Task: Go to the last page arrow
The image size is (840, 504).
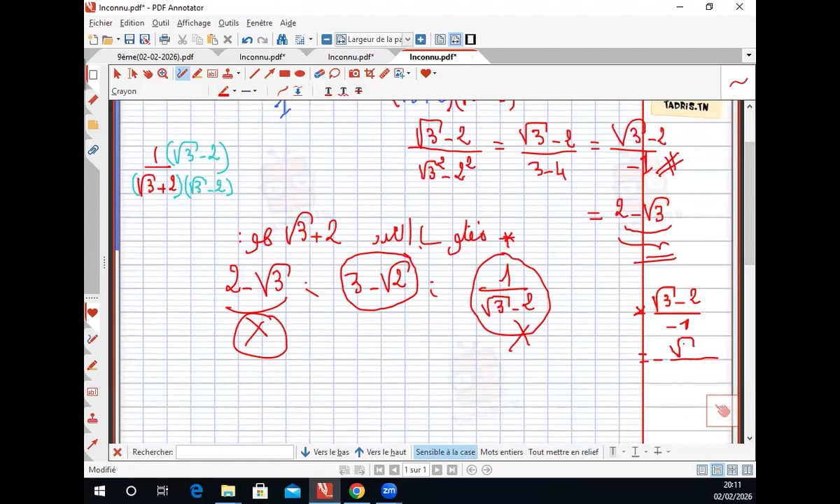Action: coord(451,470)
